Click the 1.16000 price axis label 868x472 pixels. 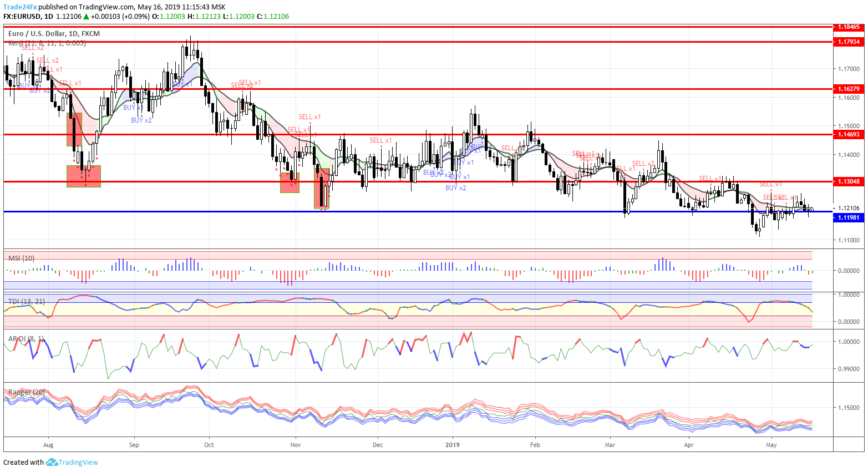pos(849,98)
